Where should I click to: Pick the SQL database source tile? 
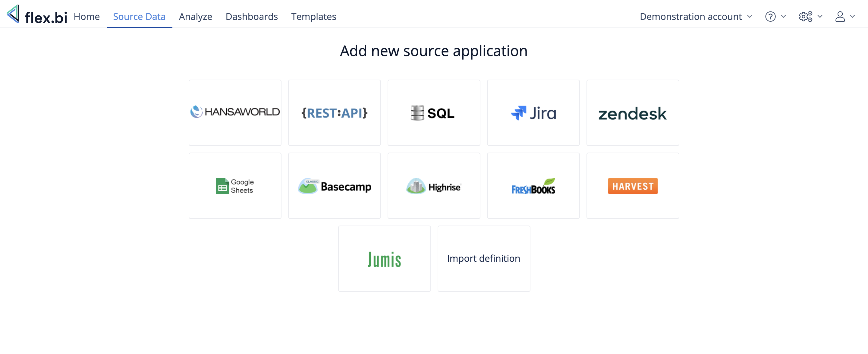click(x=434, y=112)
